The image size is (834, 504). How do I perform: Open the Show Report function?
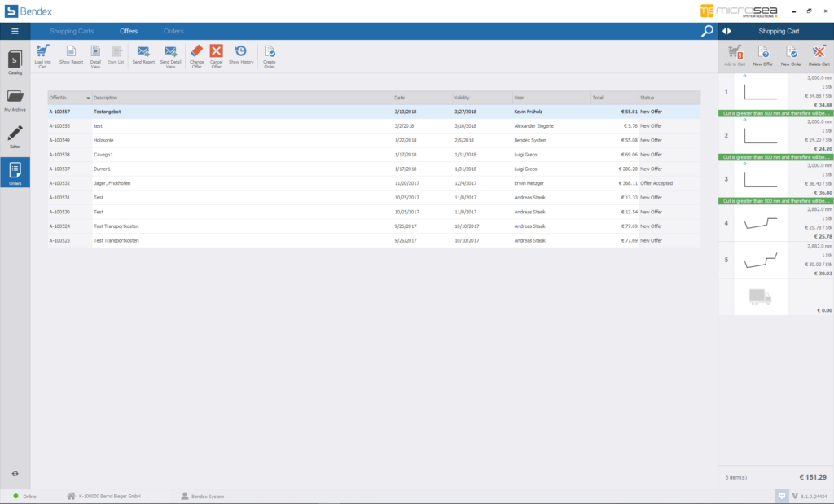(69, 54)
